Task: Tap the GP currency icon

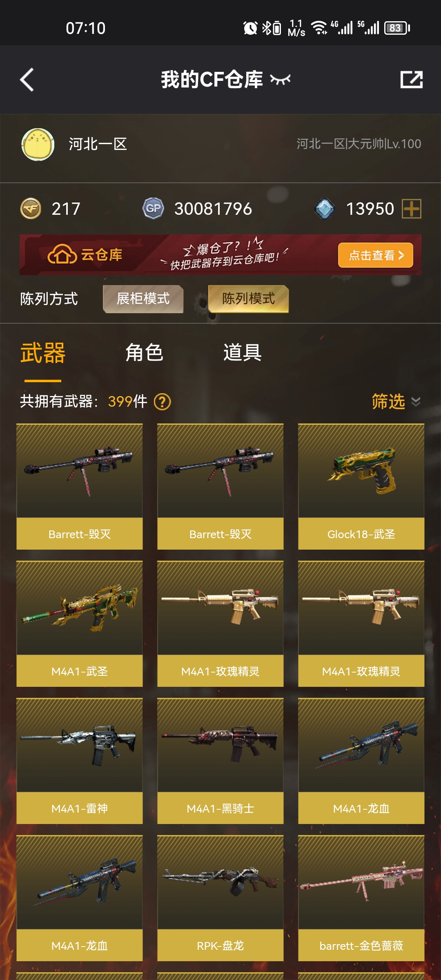Action: click(153, 209)
